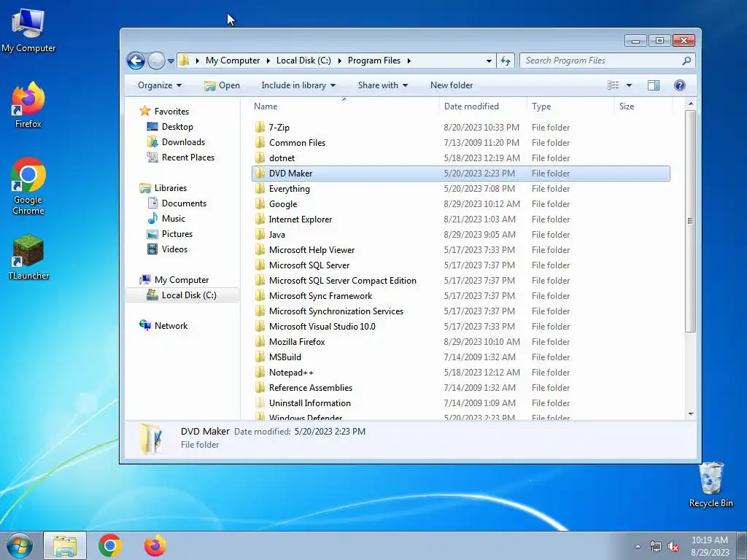
Task: Click the refresh button beside address bar
Action: (x=506, y=61)
